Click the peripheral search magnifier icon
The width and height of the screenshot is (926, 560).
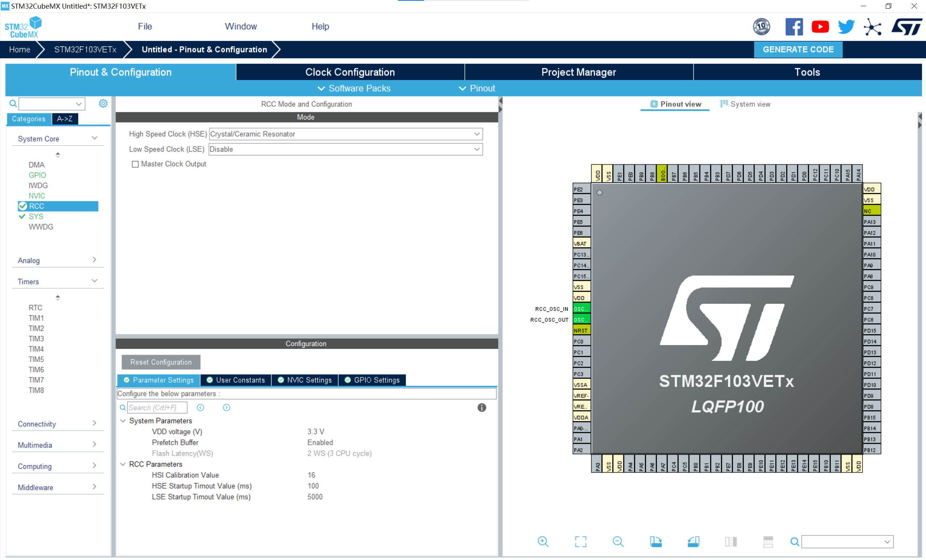coord(13,103)
